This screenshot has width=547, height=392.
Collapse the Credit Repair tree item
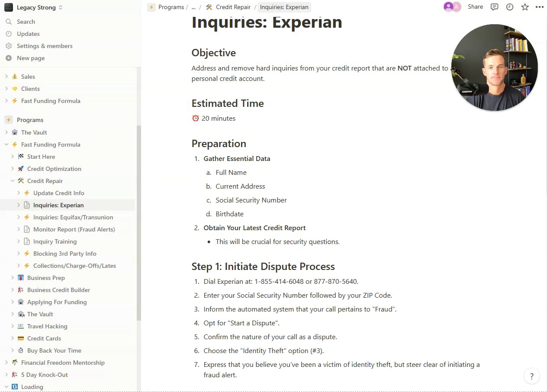(x=13, y=181)
